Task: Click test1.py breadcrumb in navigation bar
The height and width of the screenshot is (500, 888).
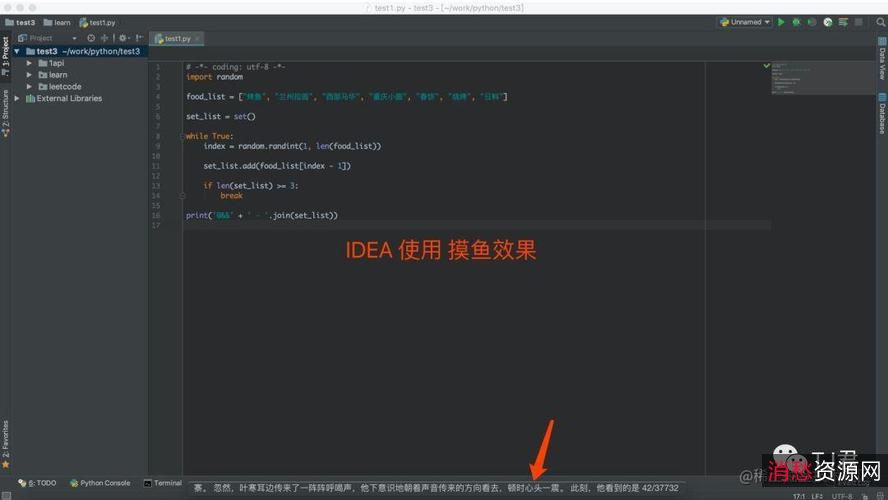Action: pyautogui.click(x=97, y=23)
